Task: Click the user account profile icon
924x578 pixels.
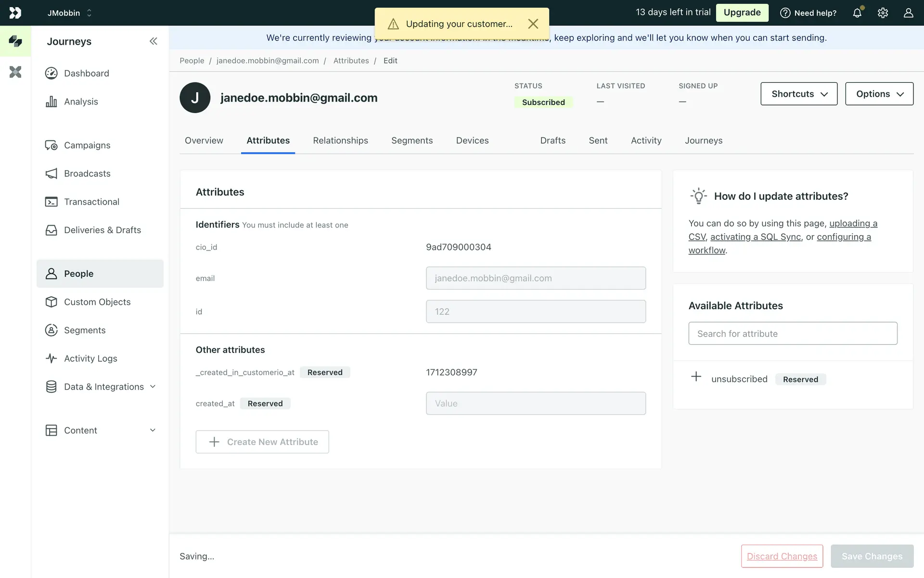Action: 908,13
